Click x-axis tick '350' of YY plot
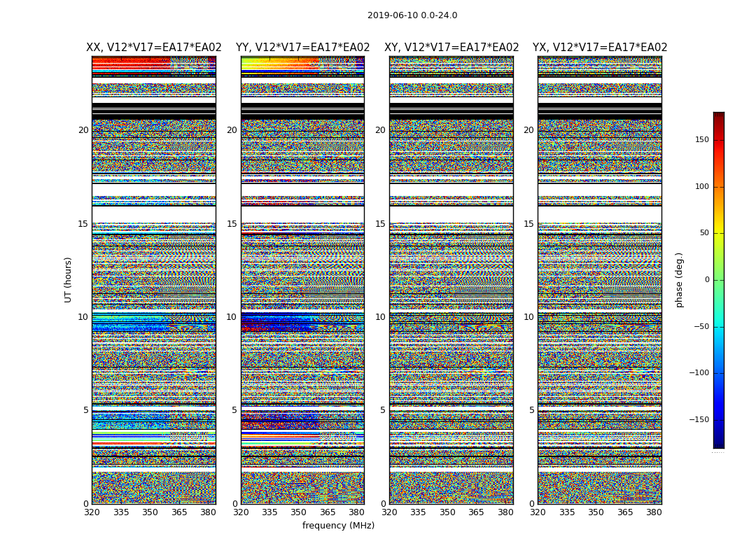Image resolution: width=735 pixels, height=560 pixels. [x=299, y=512]
